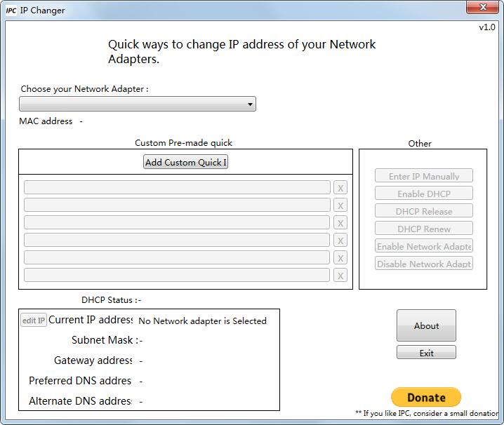The image size is (504, 425).
Task: Open the About dialog
Action: click(426, 325)
